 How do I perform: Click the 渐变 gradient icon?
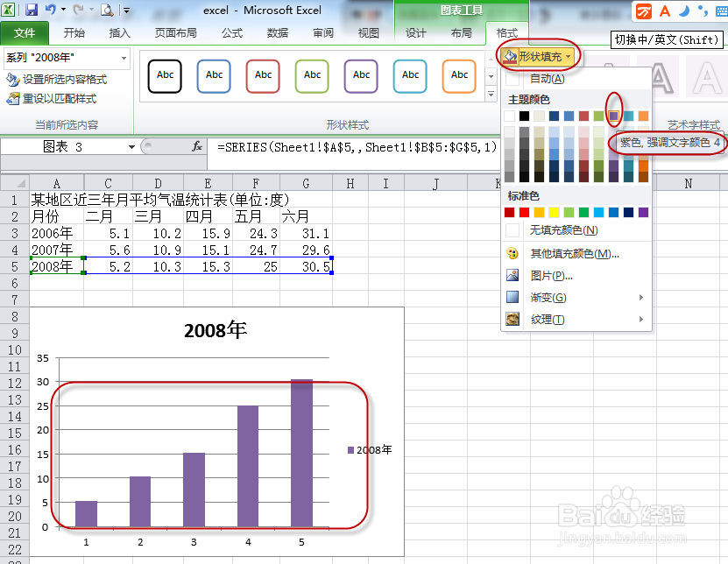click(512, 297)
